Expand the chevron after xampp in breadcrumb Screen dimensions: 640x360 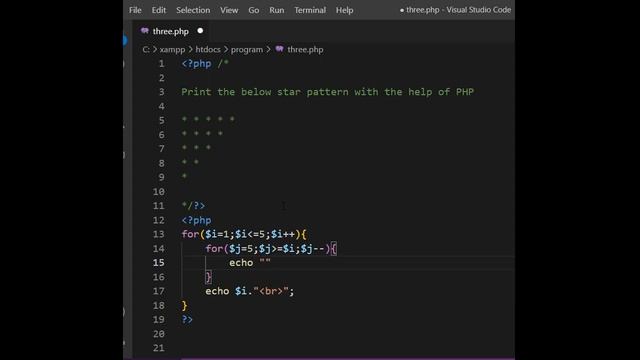tap(190, 49)
